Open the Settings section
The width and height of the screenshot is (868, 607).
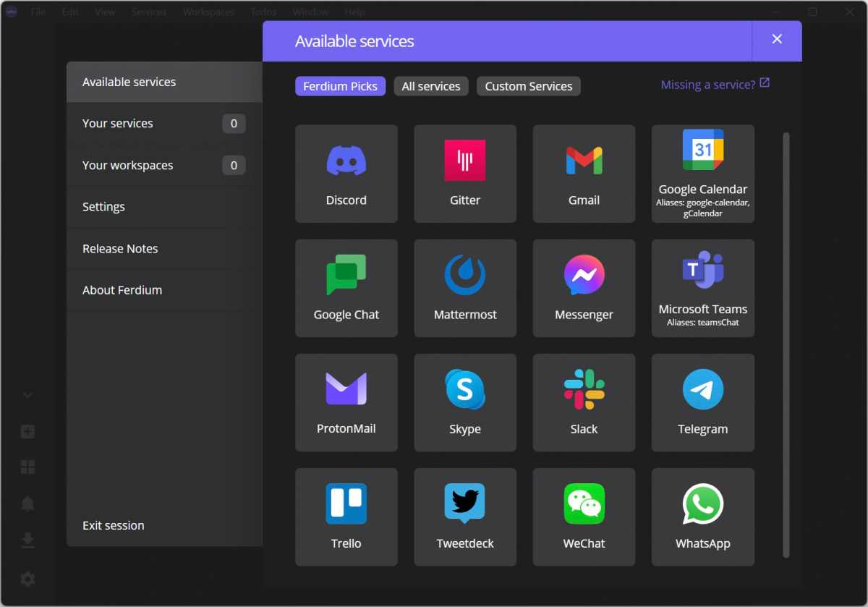(x=164, y=207)
